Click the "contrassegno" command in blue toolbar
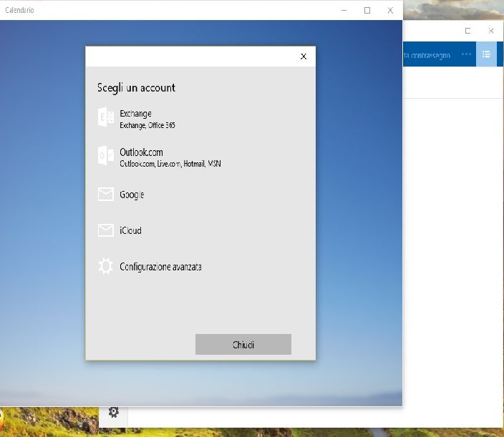 coord(428,55)
